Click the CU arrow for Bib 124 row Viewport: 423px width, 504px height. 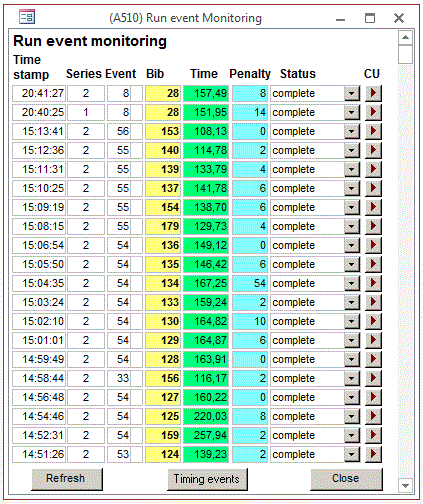coord(373,454)
